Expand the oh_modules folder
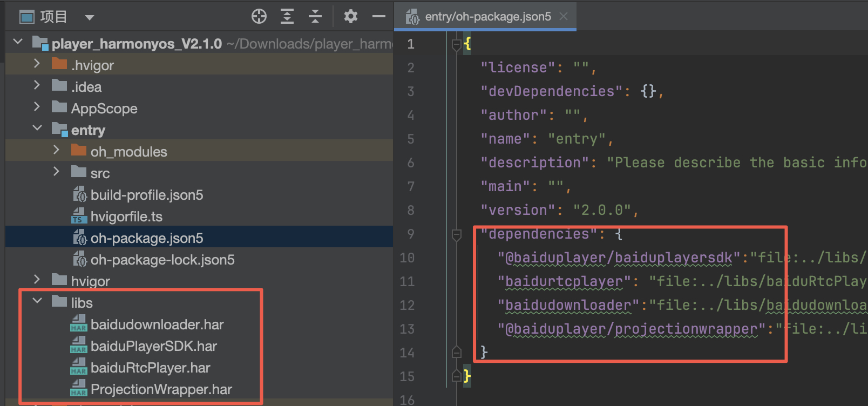This screenshot has width=868, height=406. [x=56, y=150]
